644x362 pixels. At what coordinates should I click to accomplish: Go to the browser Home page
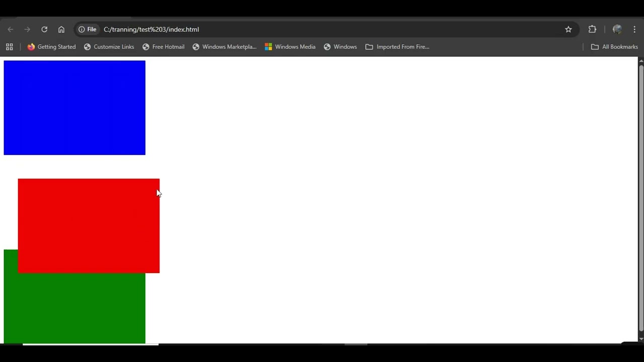pyautogui.click(x=61, y=29)
